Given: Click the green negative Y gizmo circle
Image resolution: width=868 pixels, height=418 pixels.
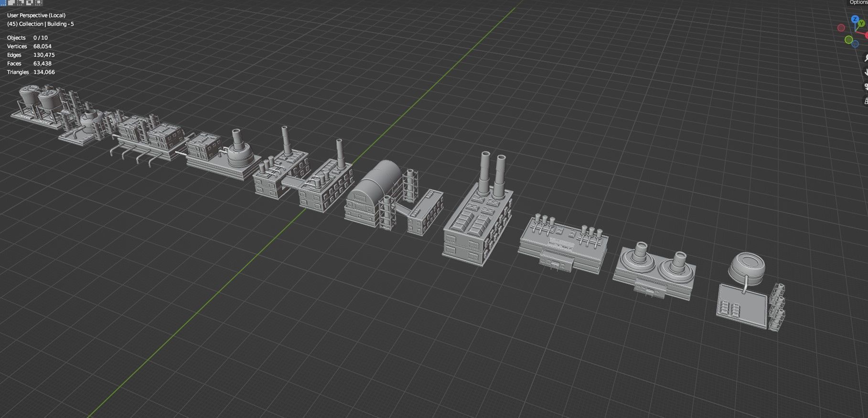Looking at the screenshot, I should [848, 40].
